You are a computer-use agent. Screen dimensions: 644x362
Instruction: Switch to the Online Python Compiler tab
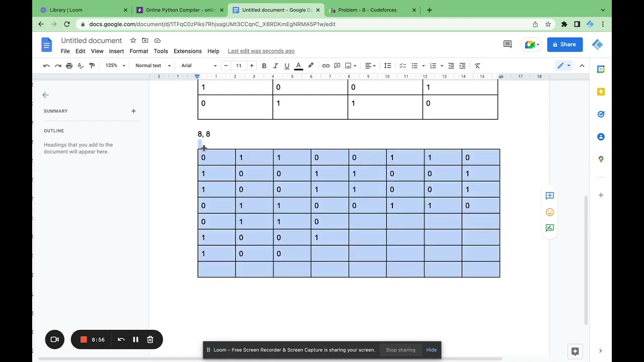(180, 10)
